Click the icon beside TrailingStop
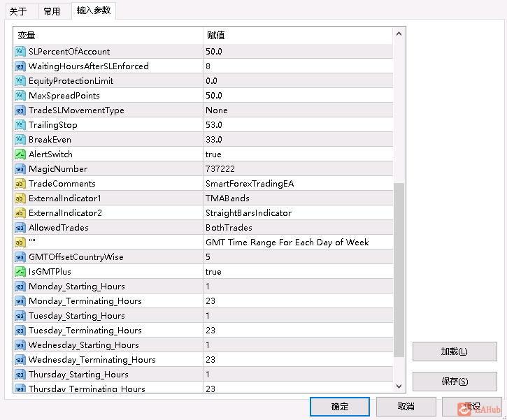The height and width of the screenshot is (420, 507). 20,125
